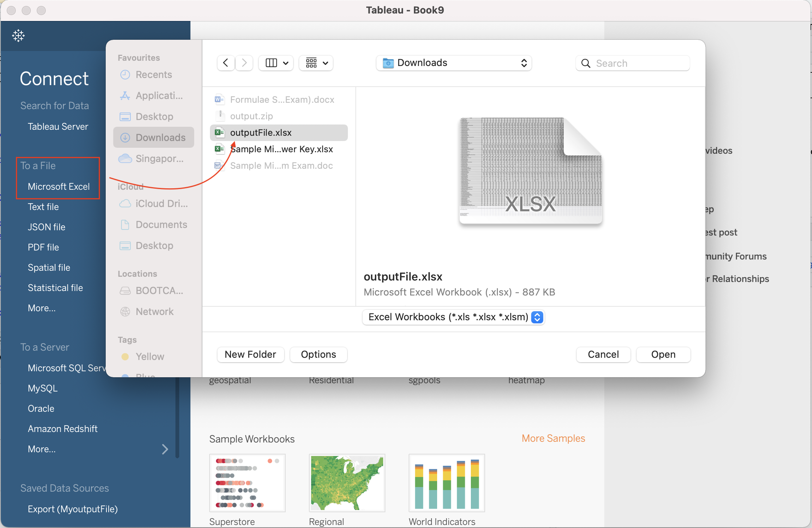The width and height of the screenshot is (812, 528).
Task: Follow the More Samples link
Action: click(553, 438)
